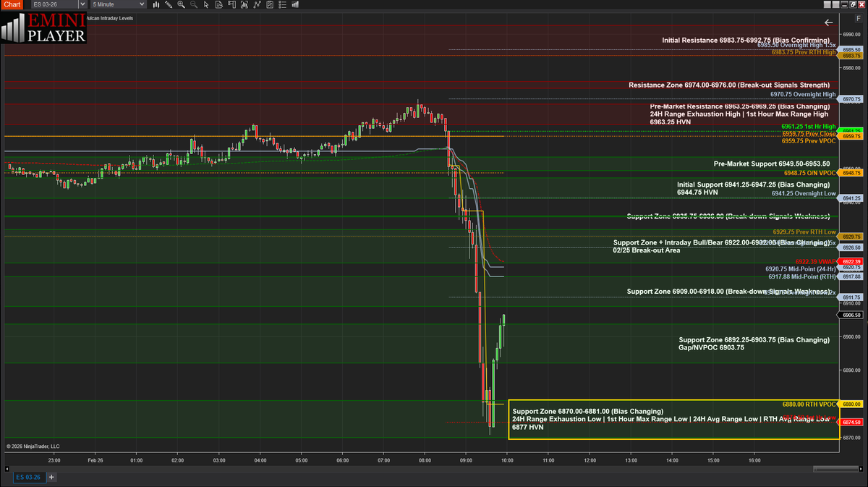Viewport: 868px width, 487px height.
Task: Click the 6944.75 HVN text
Action: pos(697,192)
